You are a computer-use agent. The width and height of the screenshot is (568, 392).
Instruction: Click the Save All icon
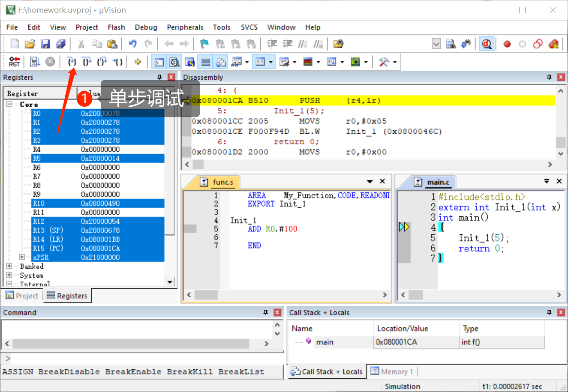click(61, 44)
